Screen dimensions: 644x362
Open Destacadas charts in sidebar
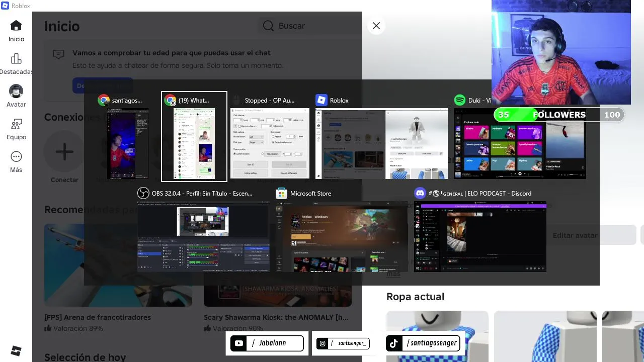(16, 59)
